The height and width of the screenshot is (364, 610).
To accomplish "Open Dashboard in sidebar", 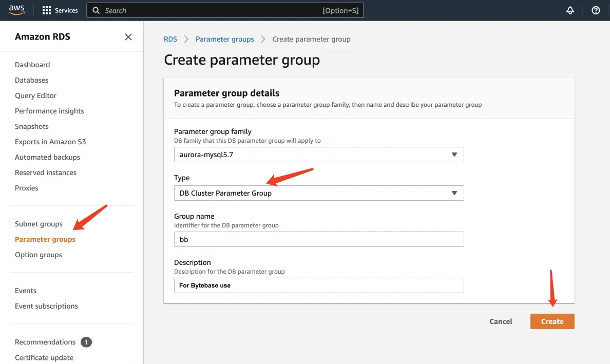I will coord(32,65).
